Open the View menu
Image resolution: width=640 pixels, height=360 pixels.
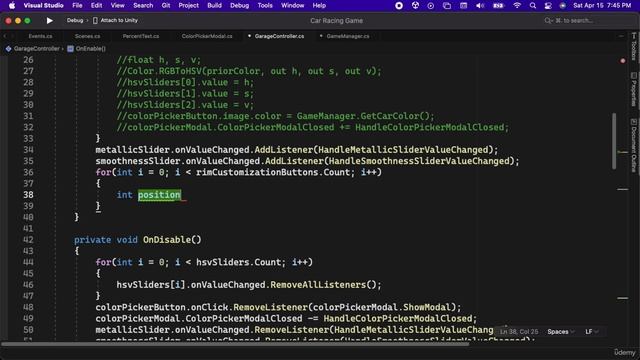coord(118,5)
